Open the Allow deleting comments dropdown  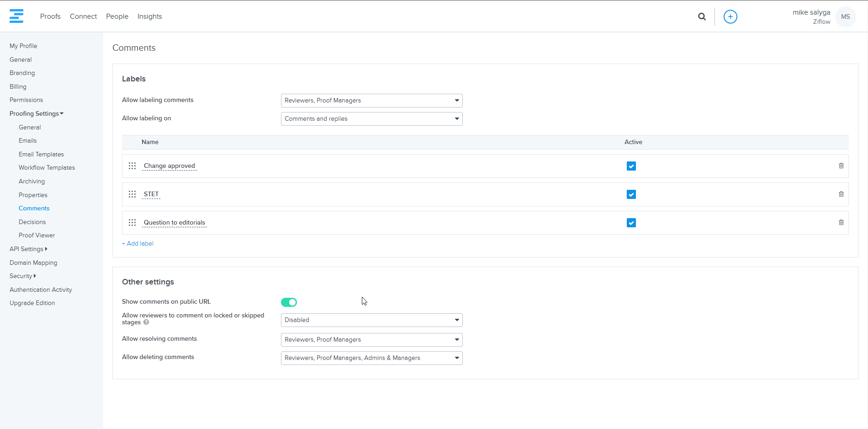tap(371, 358)
